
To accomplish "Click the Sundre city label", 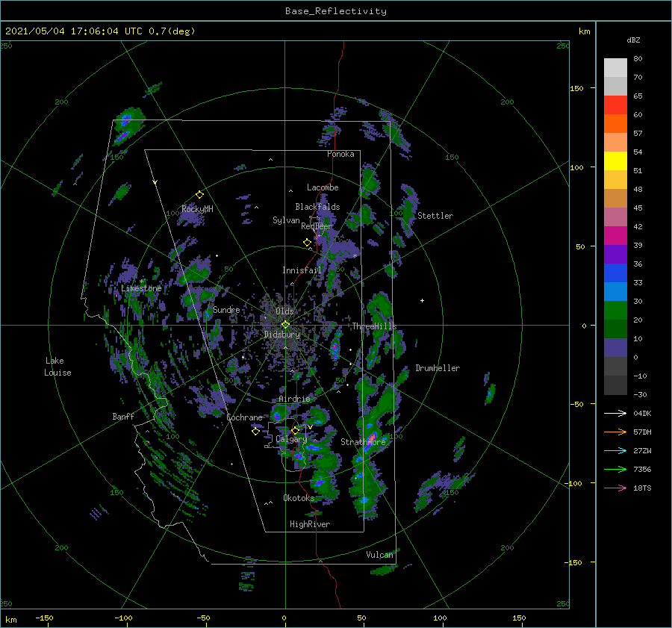I will point(226,309).
